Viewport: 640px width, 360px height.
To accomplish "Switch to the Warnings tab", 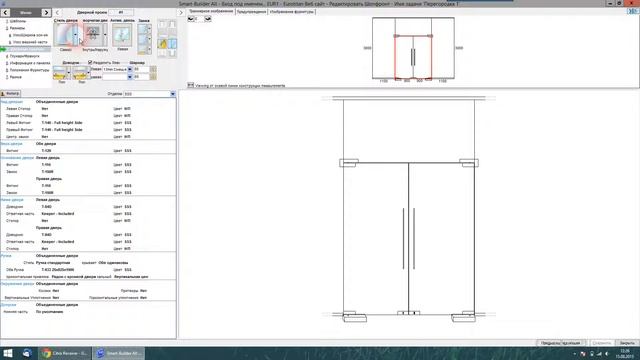I will point(251,12).
